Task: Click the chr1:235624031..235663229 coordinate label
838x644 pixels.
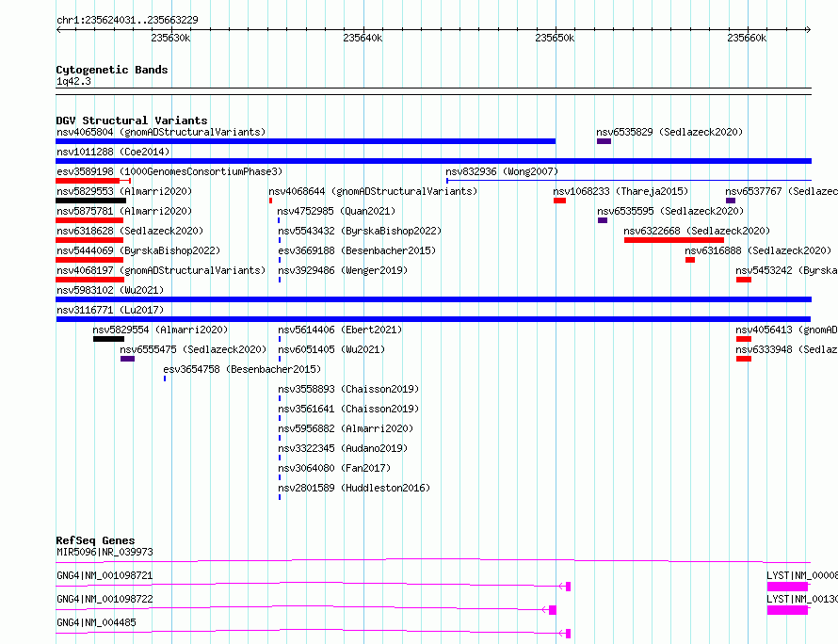Action: pos(127,20)
